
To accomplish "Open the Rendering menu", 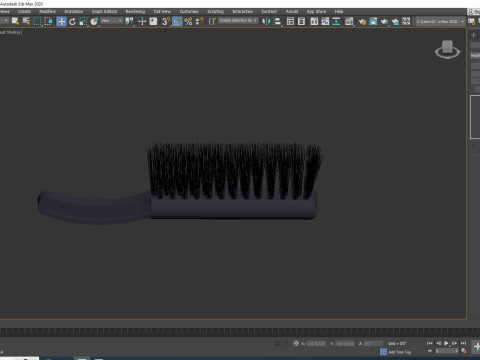I will click(135, 11).
